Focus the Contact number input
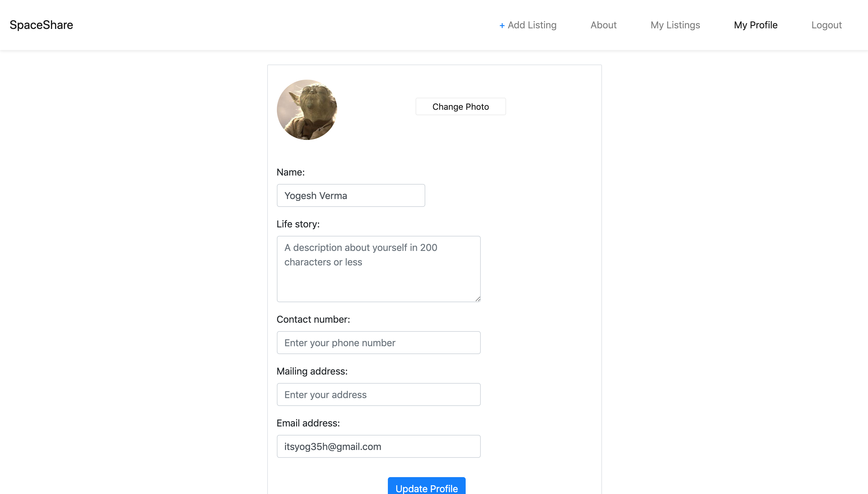868x494 pixels. click(379, 343)
